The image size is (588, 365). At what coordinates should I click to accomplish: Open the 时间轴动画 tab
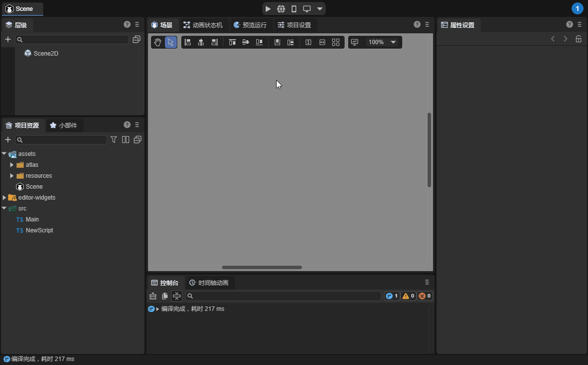(209, 283)
